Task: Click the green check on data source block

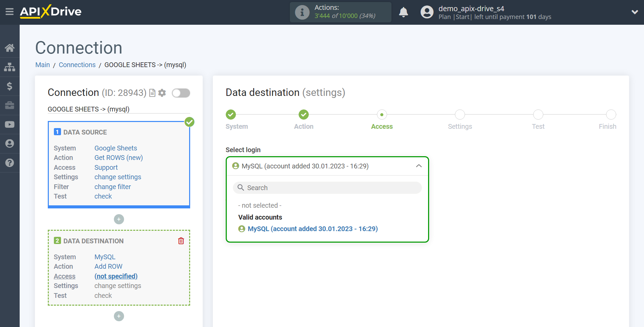Action: [189, 122]
